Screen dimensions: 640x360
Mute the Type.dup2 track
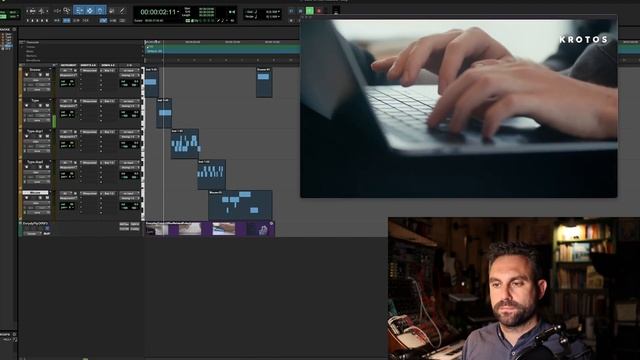[47, 167]
